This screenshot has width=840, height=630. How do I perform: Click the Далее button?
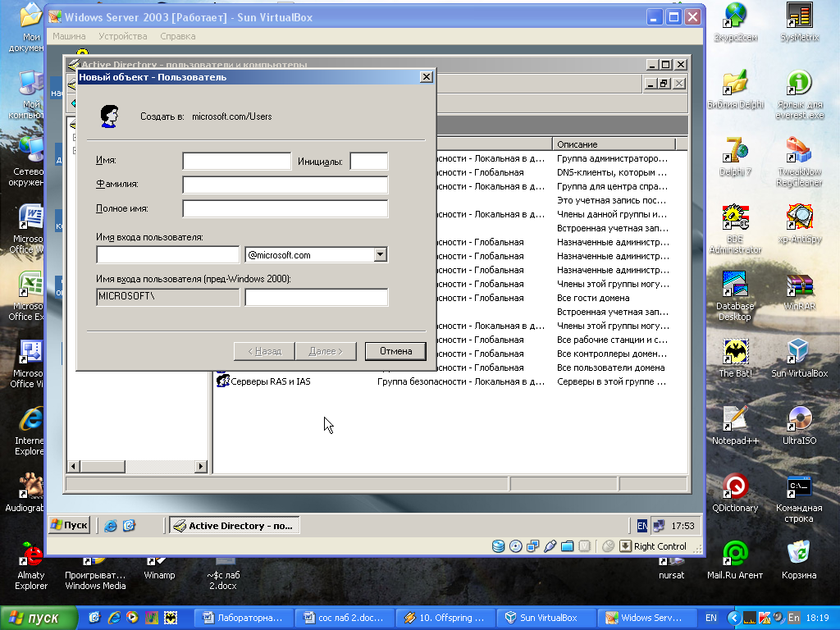click(325, 351)
